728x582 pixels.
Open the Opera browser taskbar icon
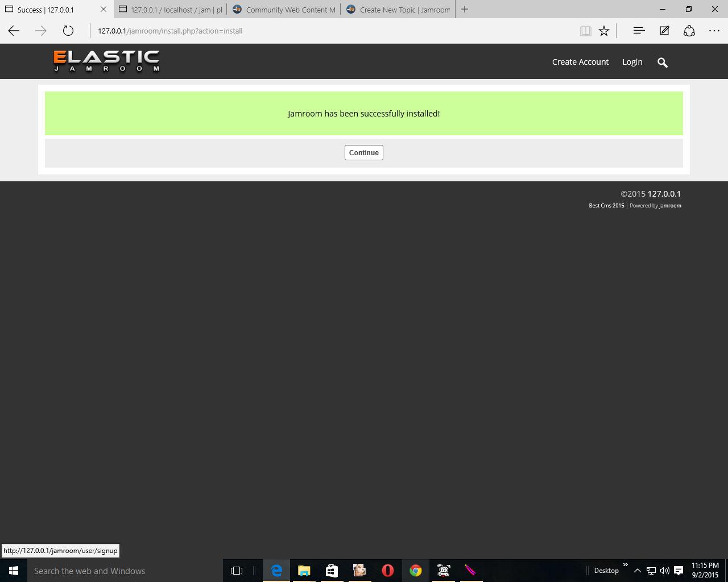(387, 571)
